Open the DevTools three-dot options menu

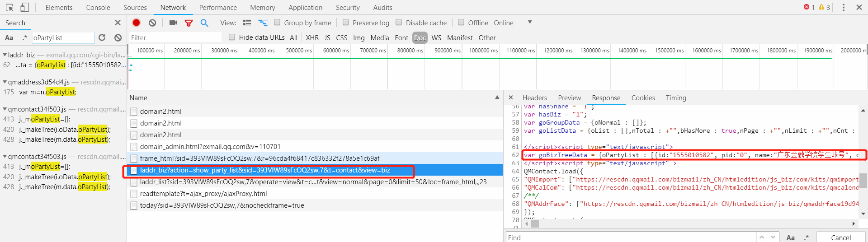point(843,7)
